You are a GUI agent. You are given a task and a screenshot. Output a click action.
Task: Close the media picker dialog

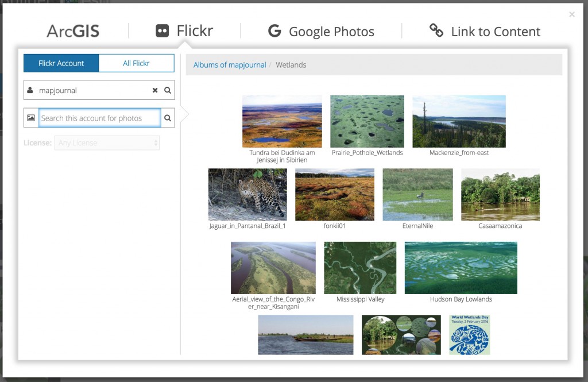coord(572,14)
